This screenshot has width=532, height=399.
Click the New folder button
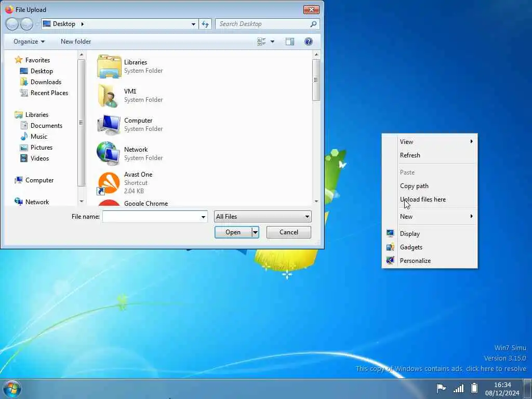tap(76, 42)
